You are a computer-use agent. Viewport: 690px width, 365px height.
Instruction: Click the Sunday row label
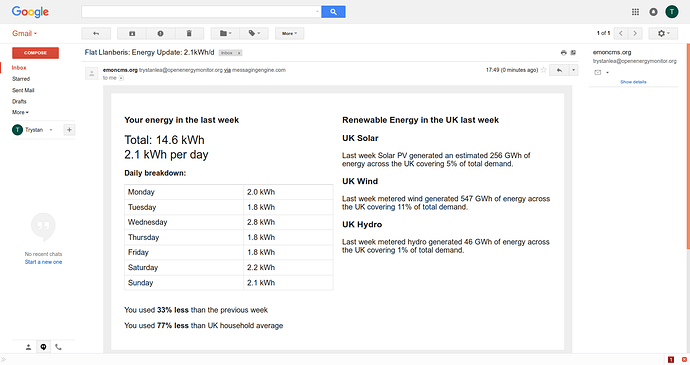tap(140, 283)
